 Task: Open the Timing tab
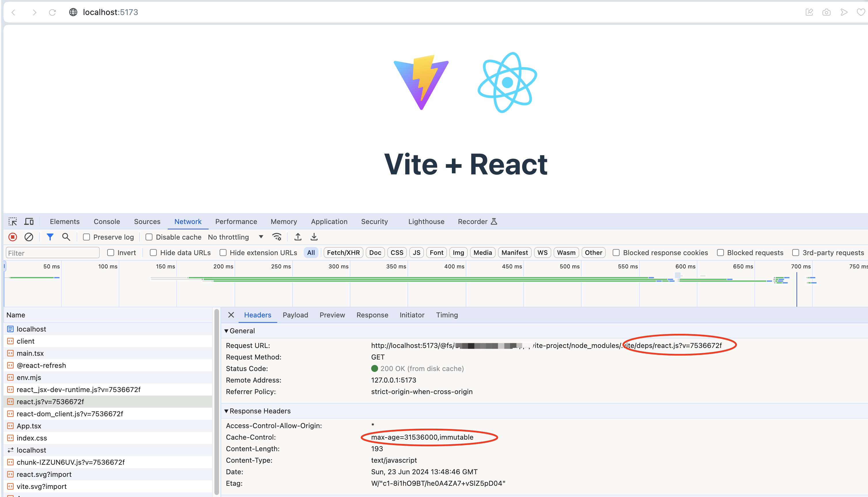point(447,315)
